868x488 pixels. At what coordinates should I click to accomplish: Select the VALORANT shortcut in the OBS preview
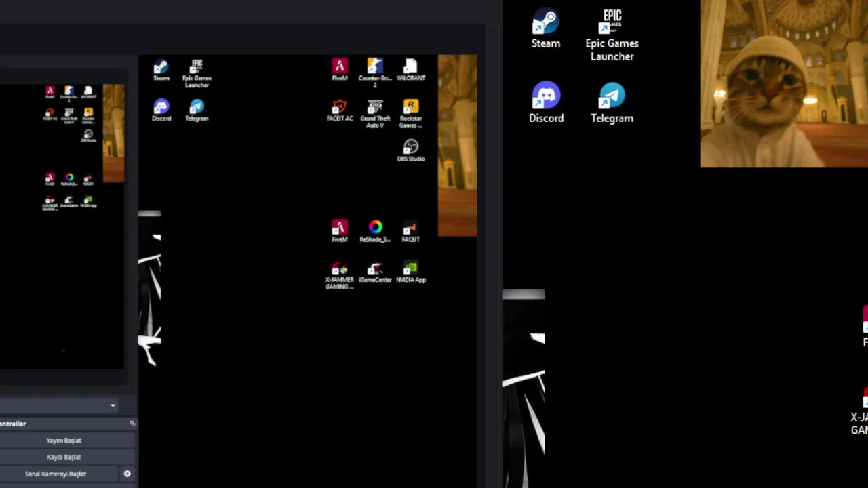tap(410, 70)
